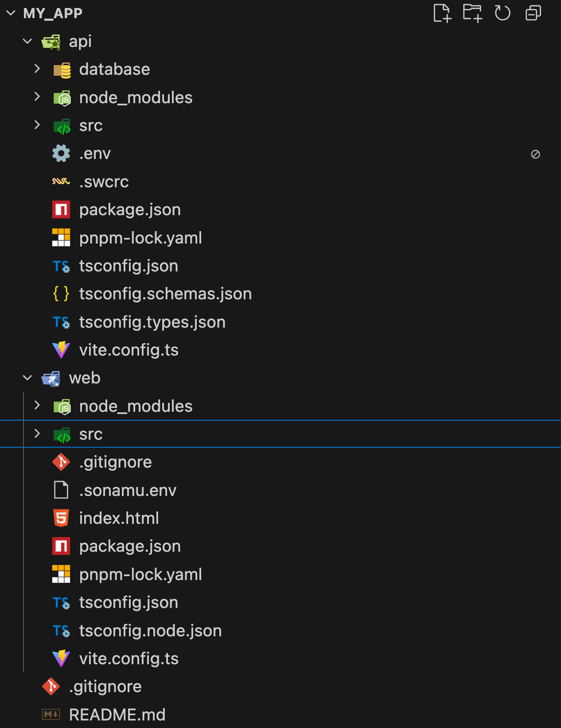The height and width of the screenshot is (728, 561).
Task: Select api src folder name
Action: (91, 125)
